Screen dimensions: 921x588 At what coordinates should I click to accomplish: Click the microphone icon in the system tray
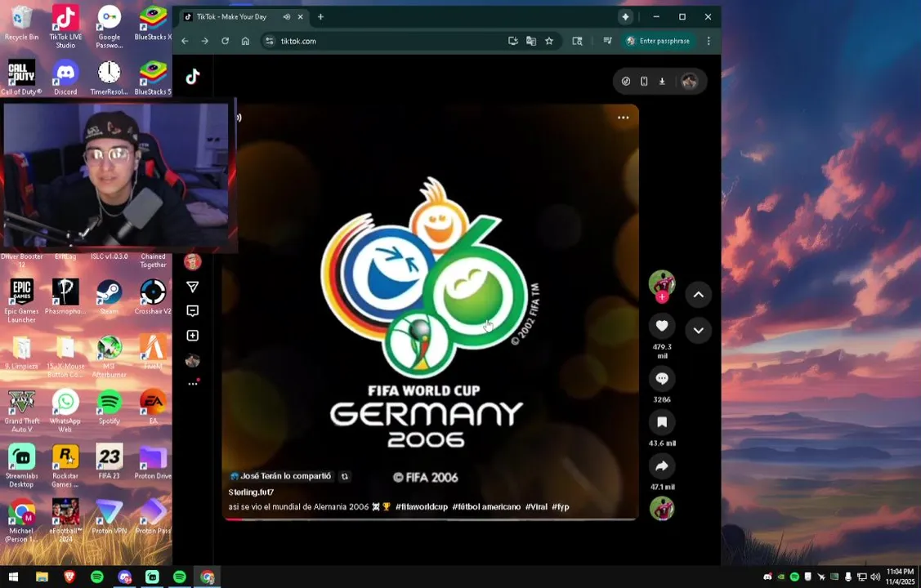coord(848,577)
